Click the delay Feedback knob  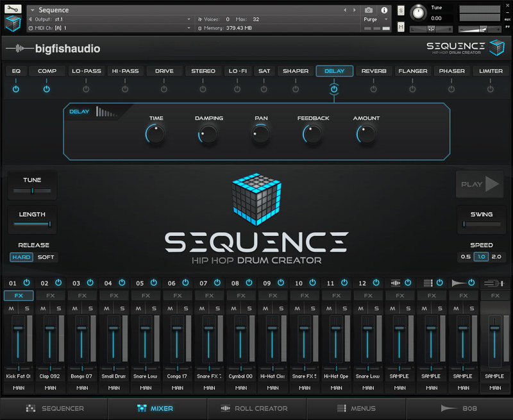312,133
